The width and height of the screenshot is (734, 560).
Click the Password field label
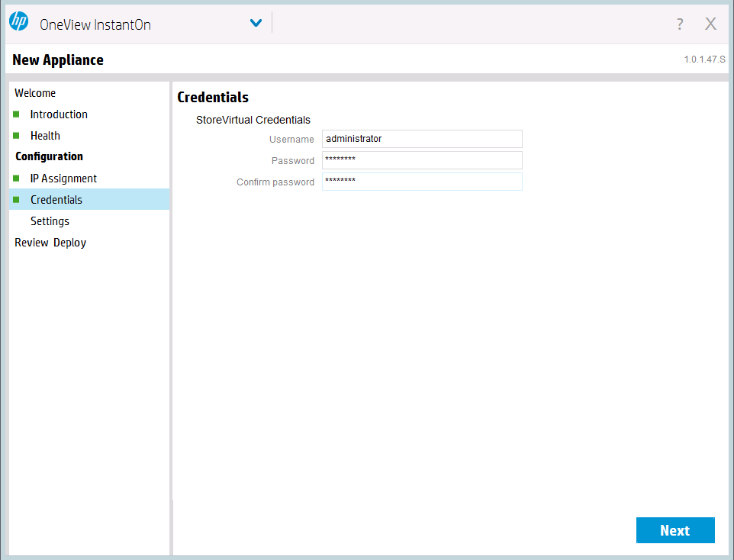tap(293, 161)
